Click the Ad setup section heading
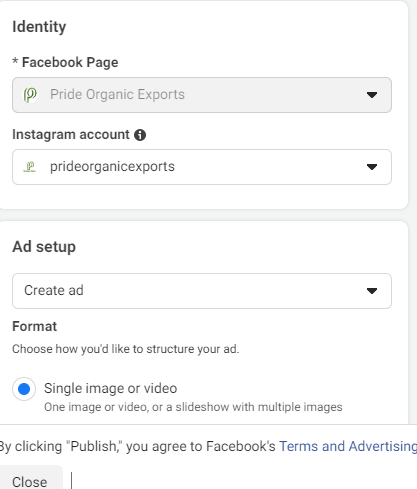This screenshot has height=489, width=417. (44, 247)
